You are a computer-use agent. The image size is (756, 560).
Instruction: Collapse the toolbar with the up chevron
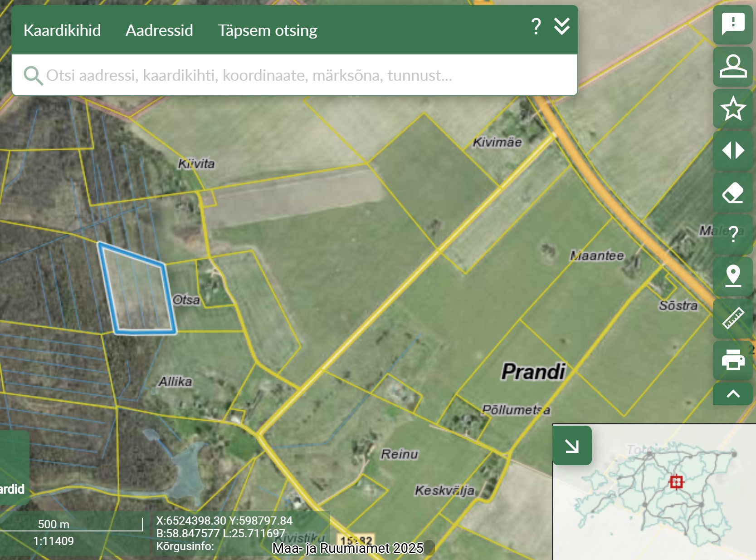732,394
